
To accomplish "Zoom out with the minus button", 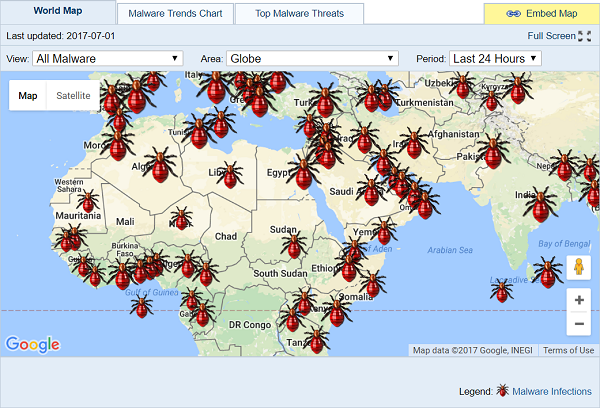I will pos(579,324).
